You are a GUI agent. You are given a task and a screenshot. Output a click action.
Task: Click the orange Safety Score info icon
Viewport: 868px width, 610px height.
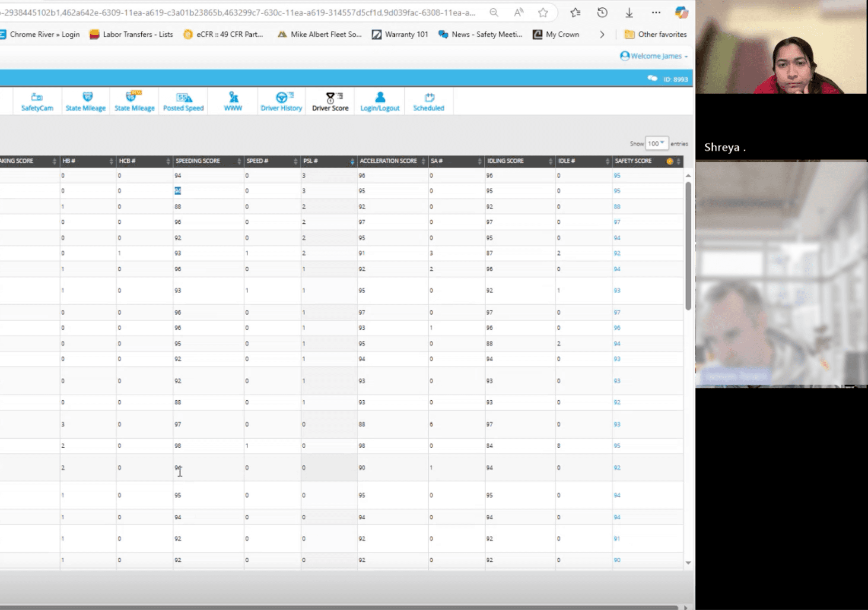(x=669, y=161)
